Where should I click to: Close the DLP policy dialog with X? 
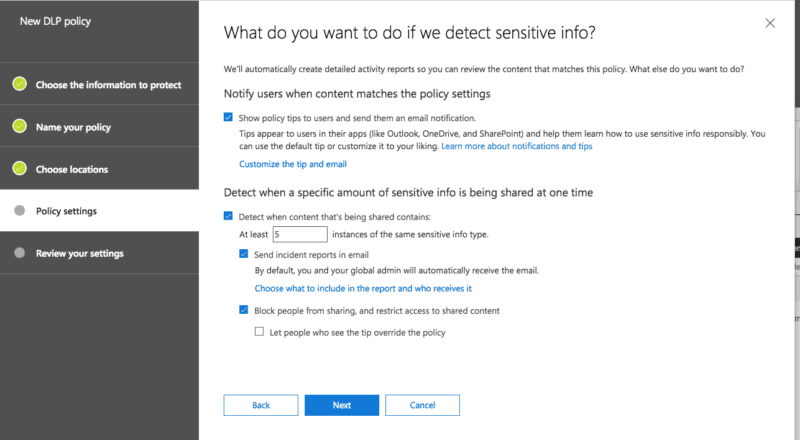click(x=769, y=23)
